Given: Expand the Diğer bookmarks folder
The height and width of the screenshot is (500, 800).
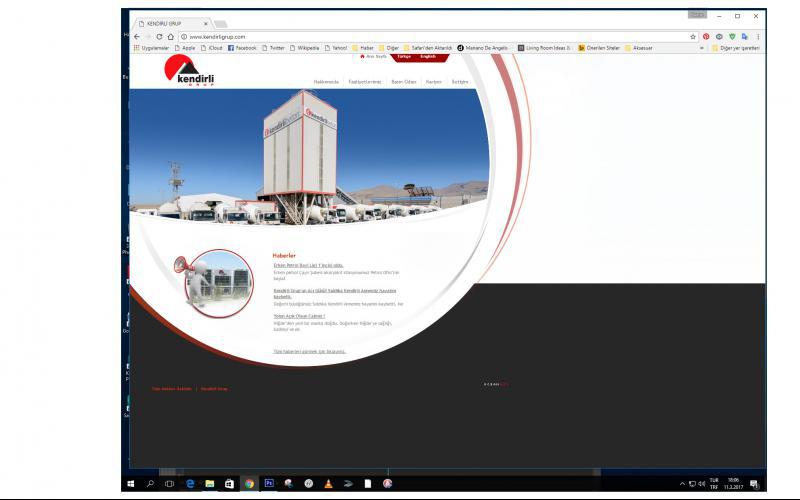Looking at the screenshot, I should 389,48.
